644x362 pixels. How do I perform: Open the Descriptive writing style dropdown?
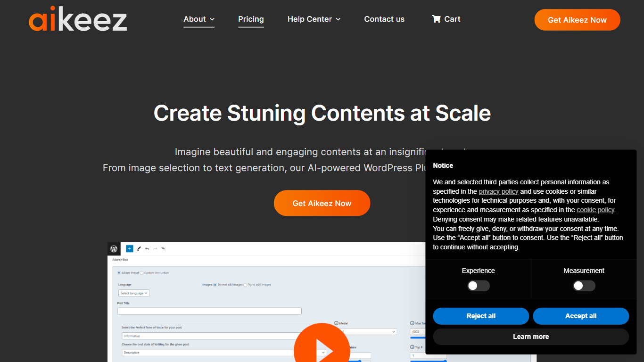pyautogui.click(x=224, y=353)
